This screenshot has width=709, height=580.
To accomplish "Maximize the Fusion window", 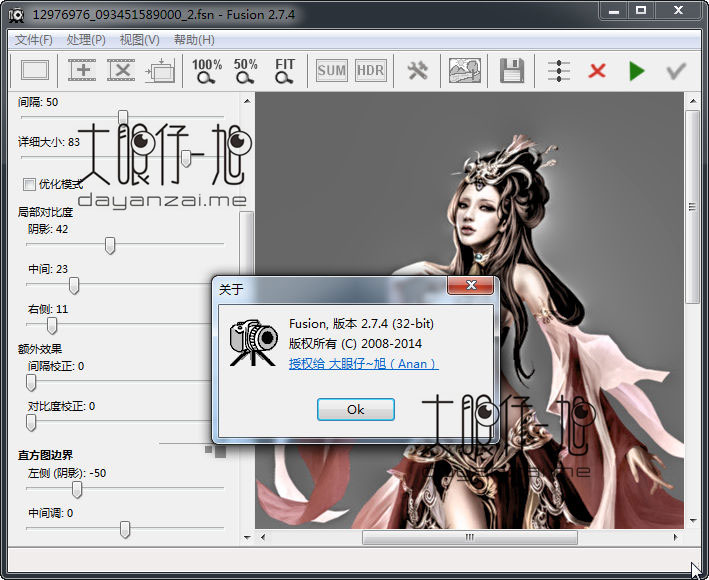I will click(641, 11).
